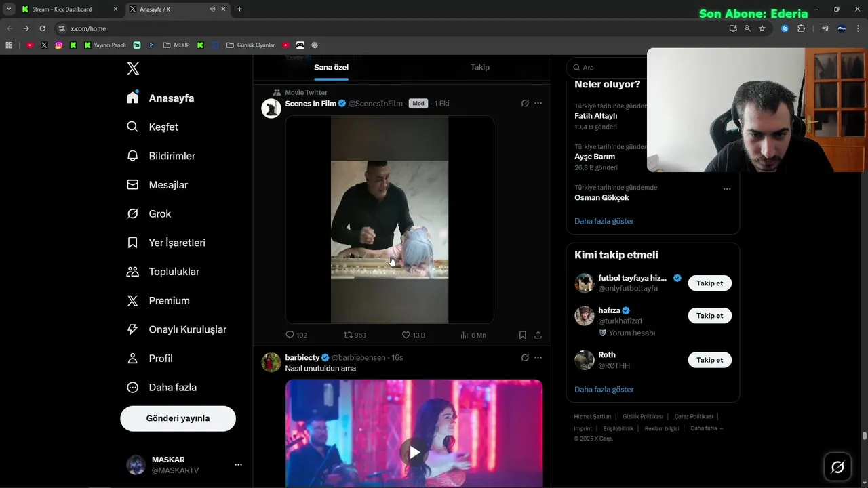Click Grok icon on barbiecty post
The width and height of the screenshot is (868, 488).
(525, 357)
